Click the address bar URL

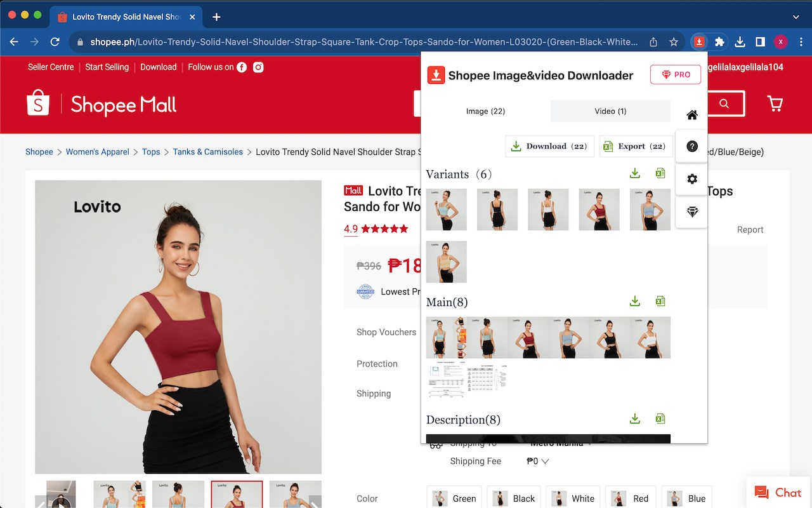click(x=364, y=42)
